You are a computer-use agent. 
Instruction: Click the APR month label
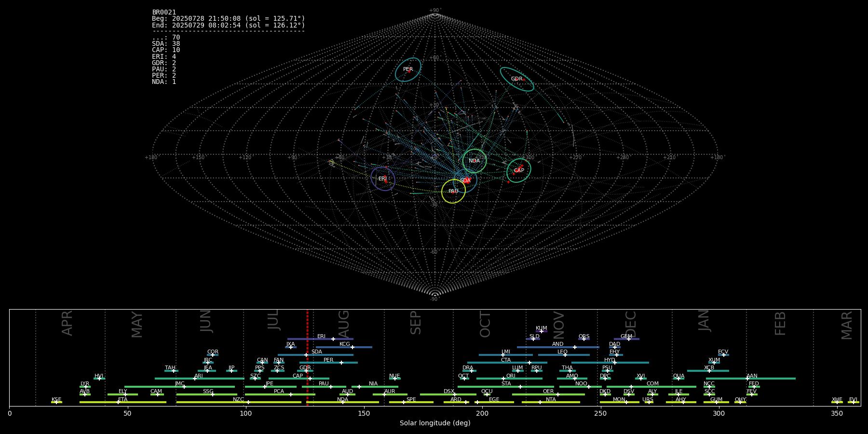(67, 323)
